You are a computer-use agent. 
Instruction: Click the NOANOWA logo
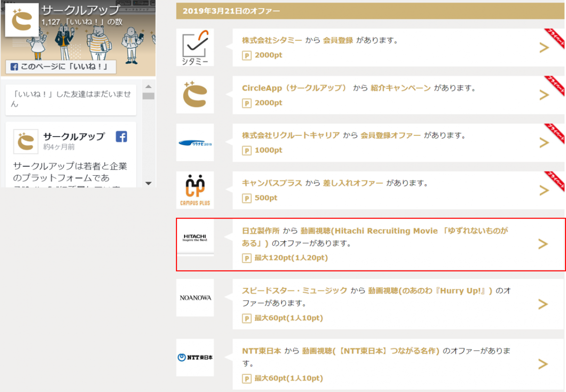195,298
